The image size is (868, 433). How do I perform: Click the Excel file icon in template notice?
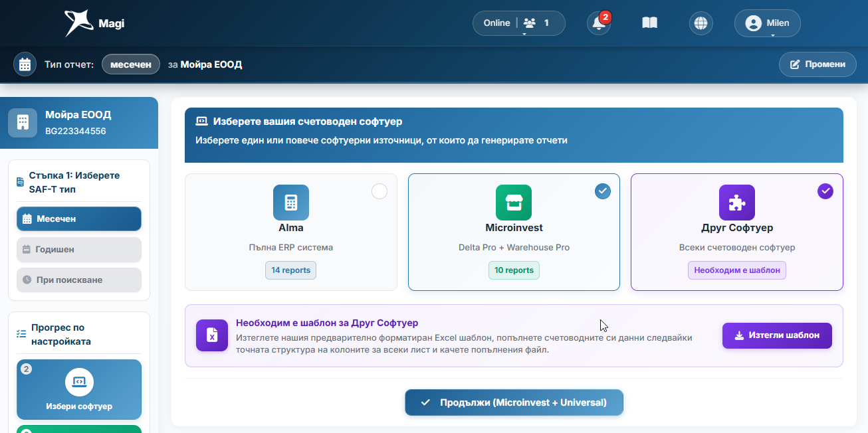point(212,335)
